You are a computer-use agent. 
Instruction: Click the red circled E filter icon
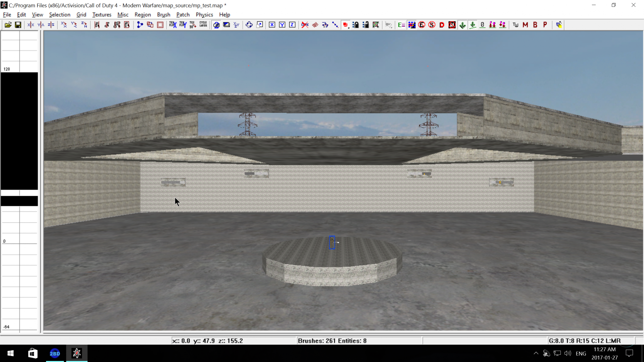click(x=422, y=25)
